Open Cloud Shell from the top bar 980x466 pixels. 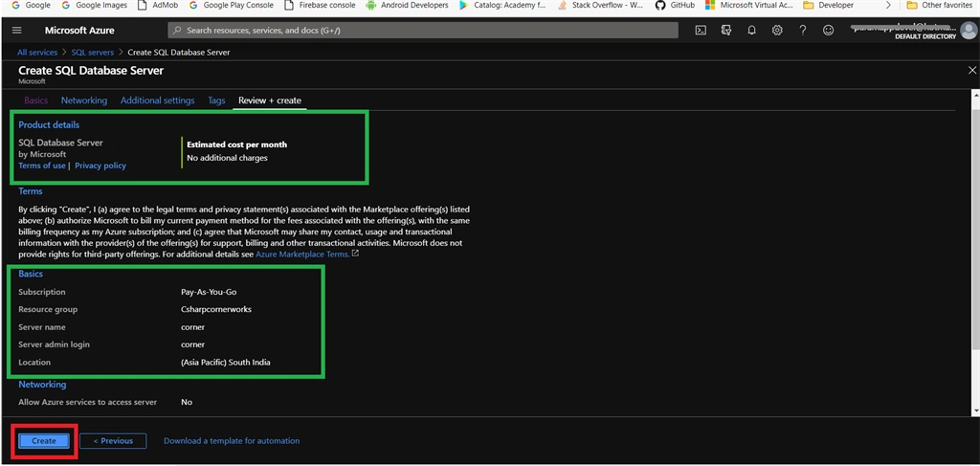tap(701, 30)
